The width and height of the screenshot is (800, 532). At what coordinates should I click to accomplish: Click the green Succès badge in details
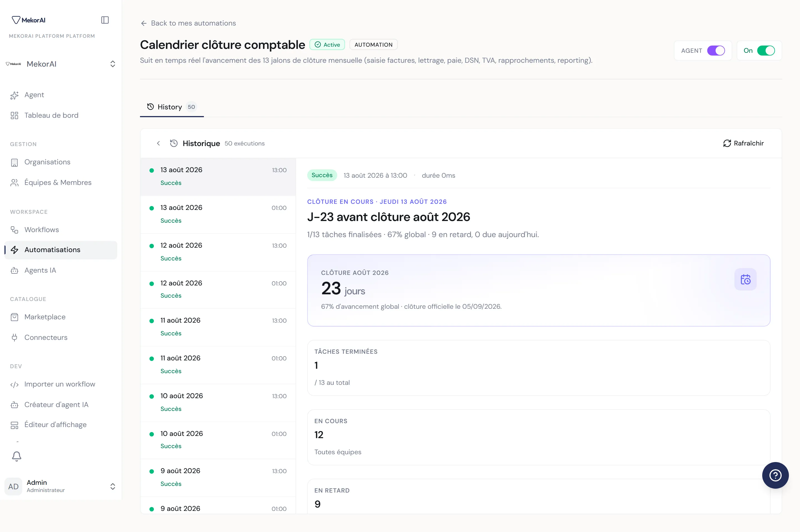point(322,175)
